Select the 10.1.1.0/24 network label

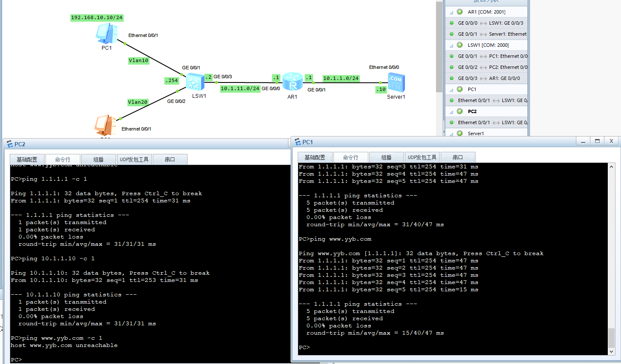tap(341, 78)
